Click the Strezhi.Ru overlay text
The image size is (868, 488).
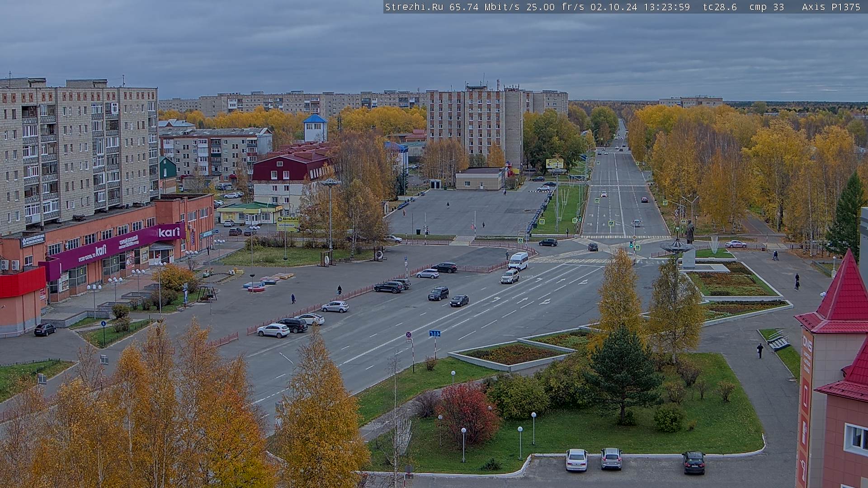[414, 7]
